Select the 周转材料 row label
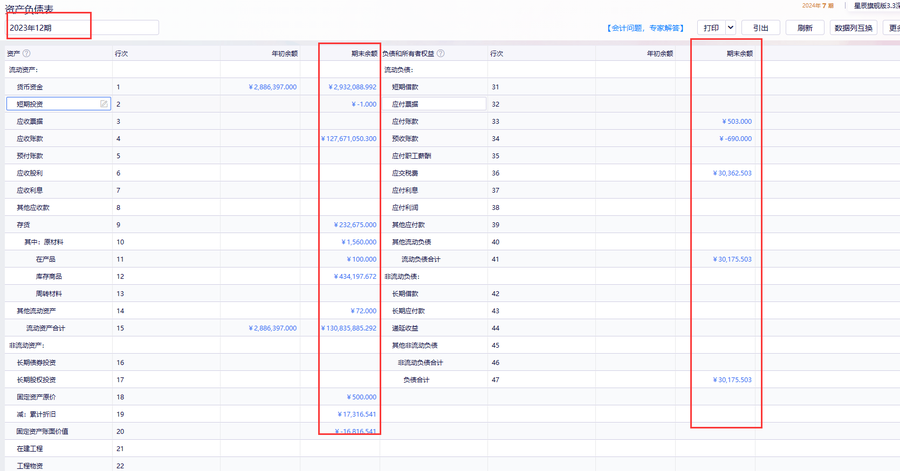This screenshot has height=471, width=900. (x=49, y=294)
